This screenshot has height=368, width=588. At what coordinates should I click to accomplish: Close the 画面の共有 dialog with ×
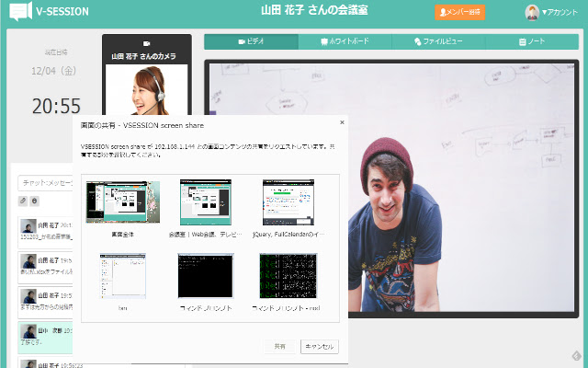pyautogui.click(x=342, y=122)
